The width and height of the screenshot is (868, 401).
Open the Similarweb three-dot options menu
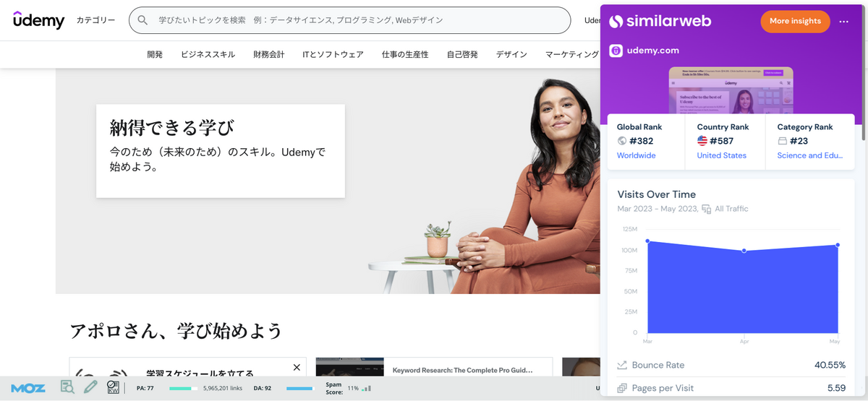(843, 21)
